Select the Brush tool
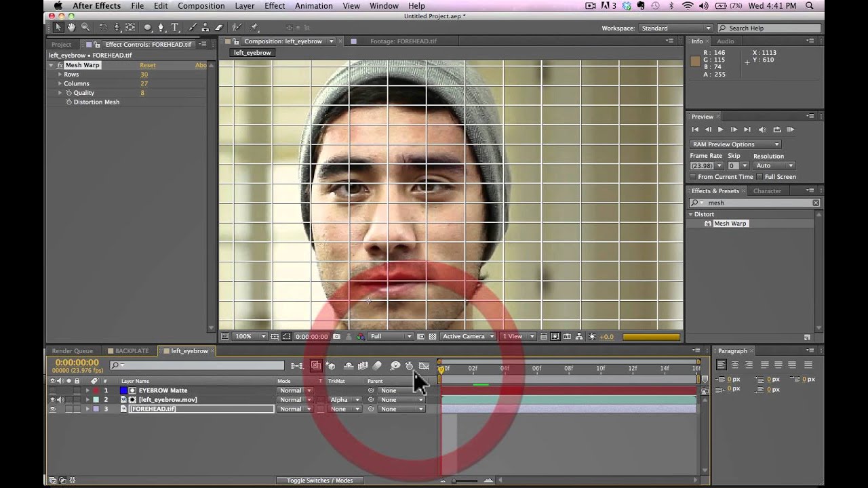 click(x=193, y=28)
